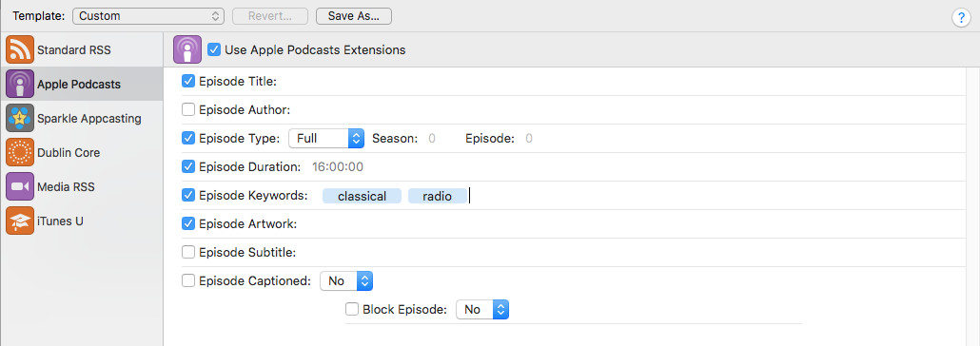Open the Episode Captioned No dropdown
The image size is (980, 346).
(x=346, y=281)
